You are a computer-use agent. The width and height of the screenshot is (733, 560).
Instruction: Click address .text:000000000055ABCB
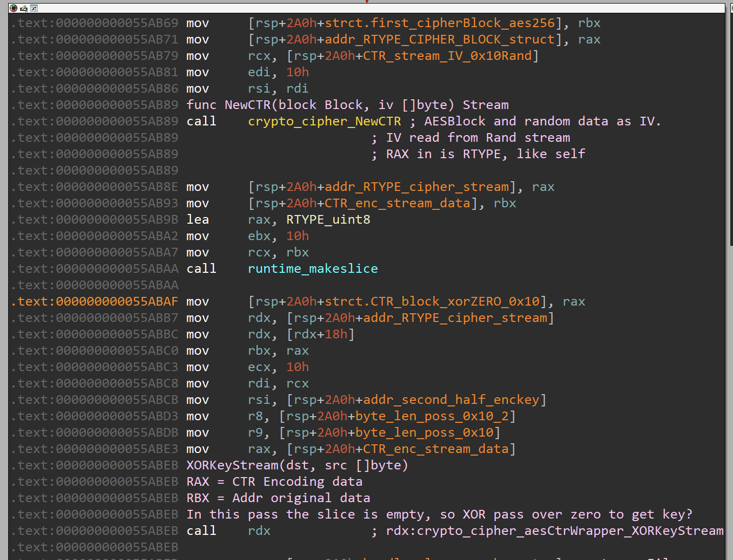coord(95,400)
